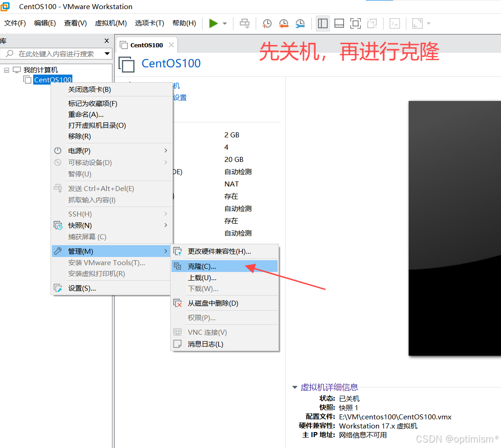501x448 pixels.
Task: Open the power options dropdown arrow
Action: (225, 24)
